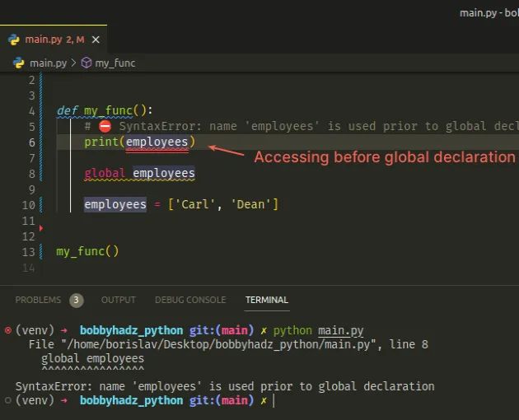Click 'global employees' text in terminal output
The image size is (519, 420).
tap(92, 358)
